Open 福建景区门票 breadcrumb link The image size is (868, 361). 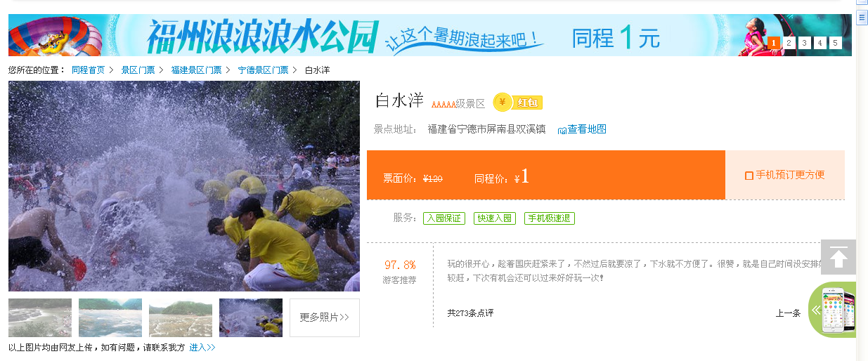click(x=196, y=70)
